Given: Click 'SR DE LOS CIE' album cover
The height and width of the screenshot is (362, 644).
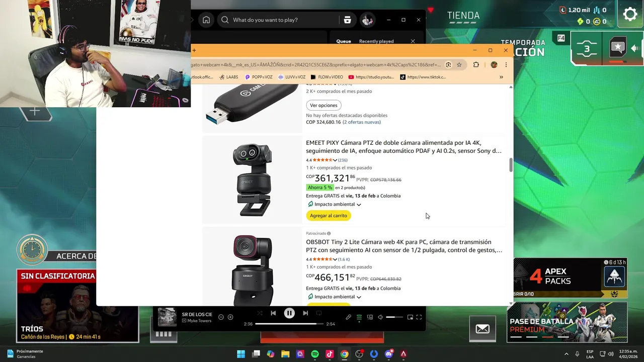Looking at the screenshot, I should (167, 317).
